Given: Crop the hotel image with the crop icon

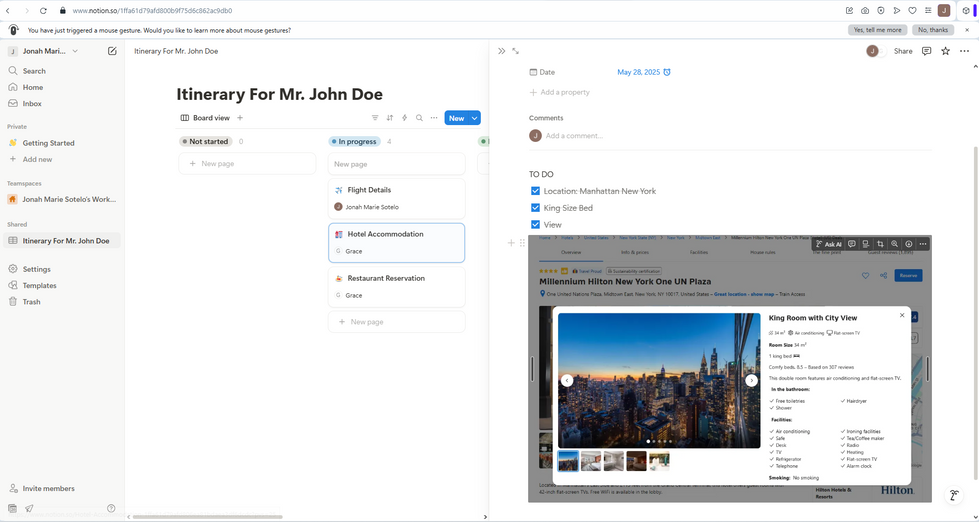Looking at the screenshot, I should [x=880, y=244].
